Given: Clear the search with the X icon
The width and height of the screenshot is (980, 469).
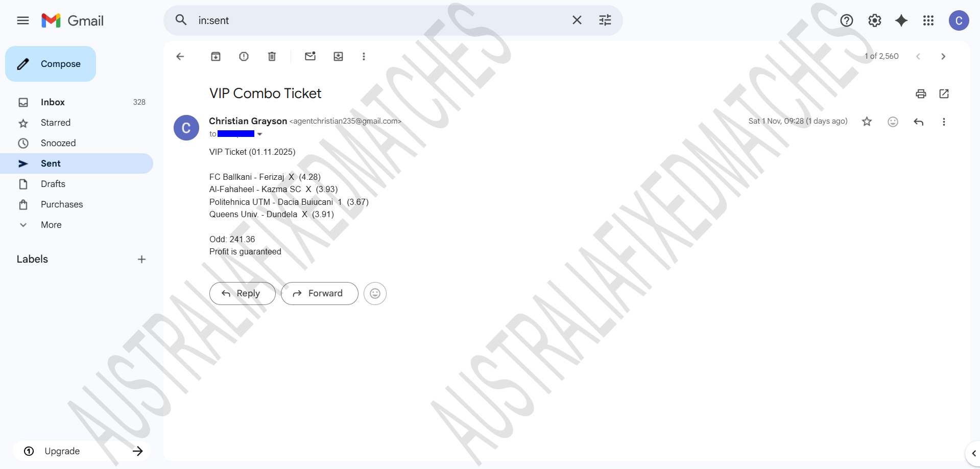Looking at the screenshot, I should click(x=577, y=20).
